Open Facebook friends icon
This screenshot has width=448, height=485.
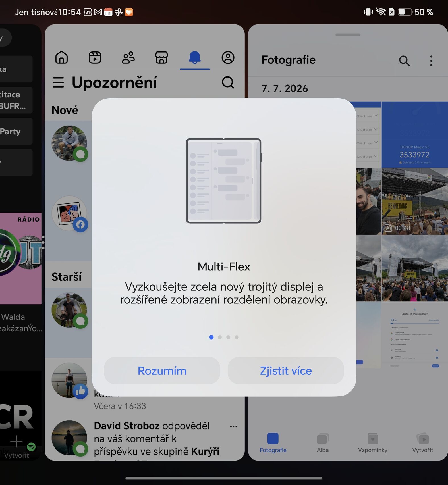click(128, 57)
